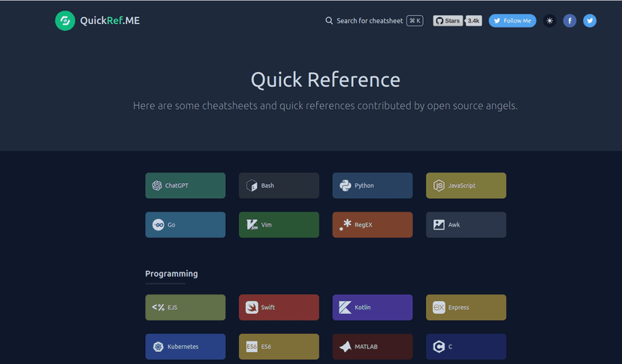
Task: Click the C hexagon logo icon
Action: pyautogui.click(x=439, y=347)
